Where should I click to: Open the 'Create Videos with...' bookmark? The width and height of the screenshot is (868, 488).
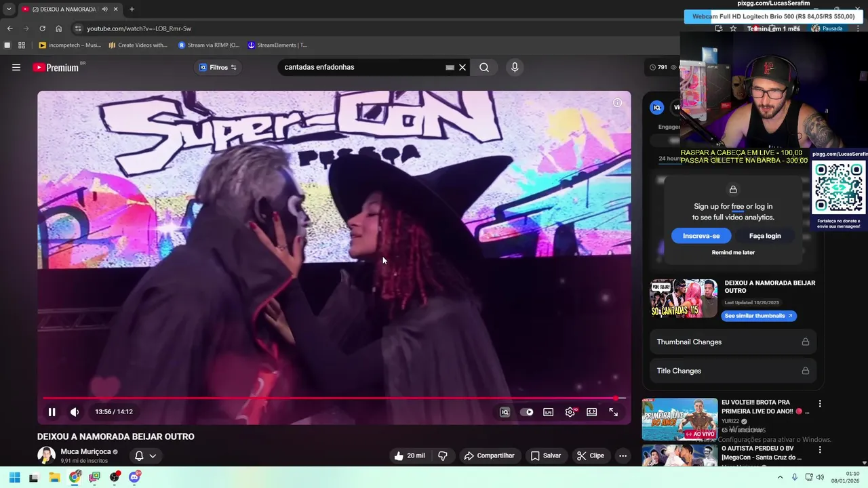point(138,45)
